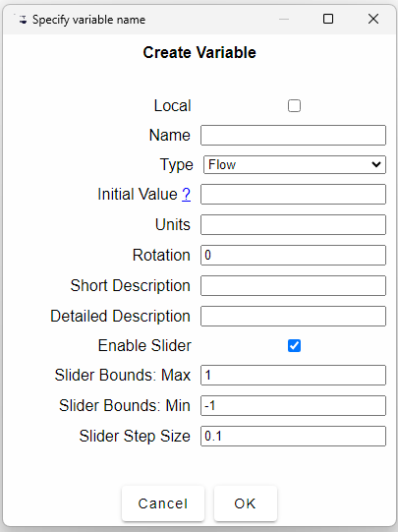Click the Enable Slider label
398x532 pixels.
[144, 346]
